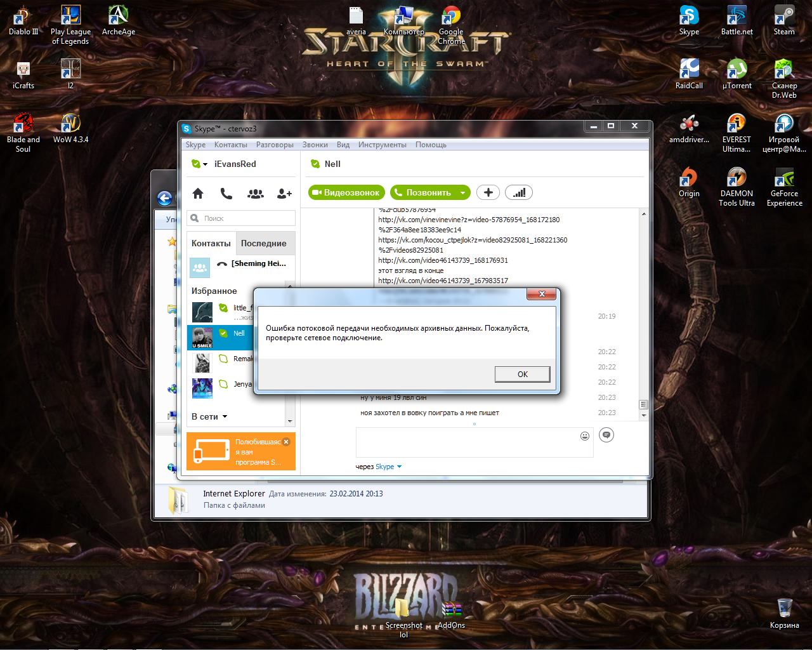This screenshot has width=812, height=650.
Task: Launch the Battle.net shortcut
Action: click(x=737, y=20)
